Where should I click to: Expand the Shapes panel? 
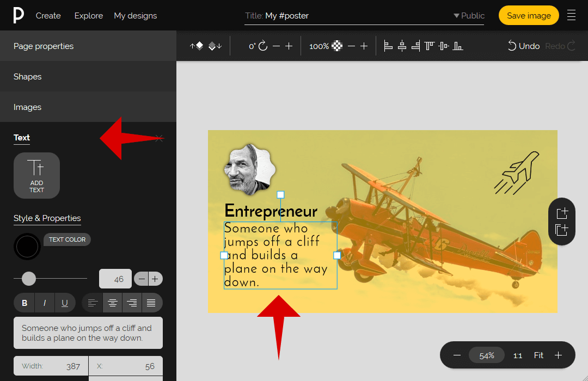coord(28,77)
